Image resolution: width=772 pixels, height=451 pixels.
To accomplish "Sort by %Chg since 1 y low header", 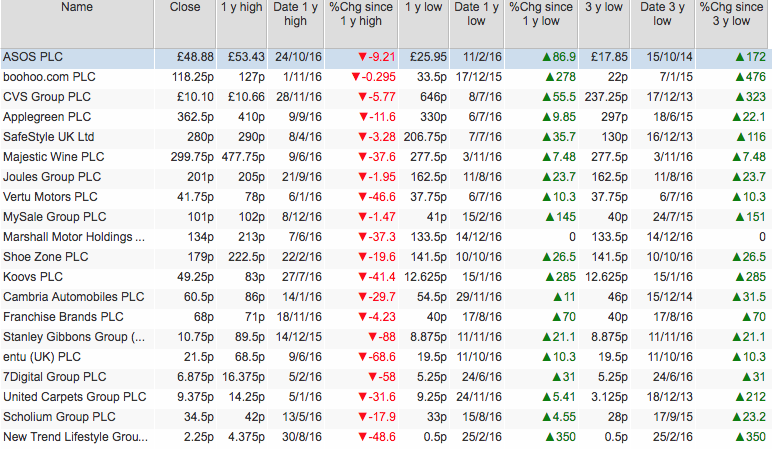I will click(541, 23).
